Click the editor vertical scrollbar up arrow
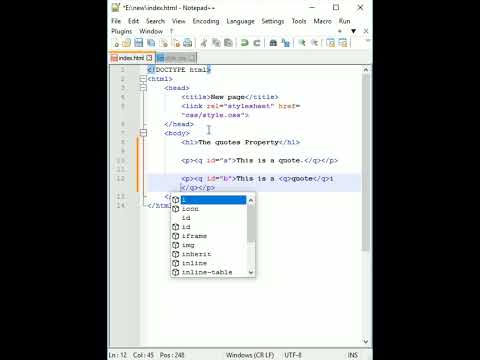This screenshot has height=360, width=480. [366, 70]
